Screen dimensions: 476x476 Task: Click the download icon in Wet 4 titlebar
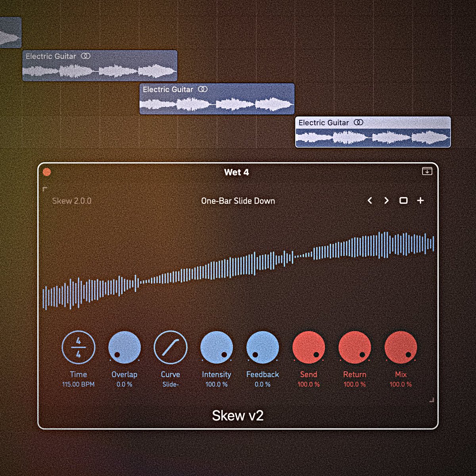tap(427, 171)
